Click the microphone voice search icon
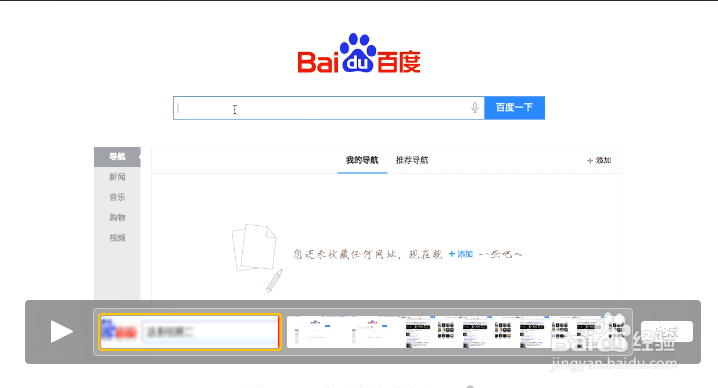 pos(475,108)
